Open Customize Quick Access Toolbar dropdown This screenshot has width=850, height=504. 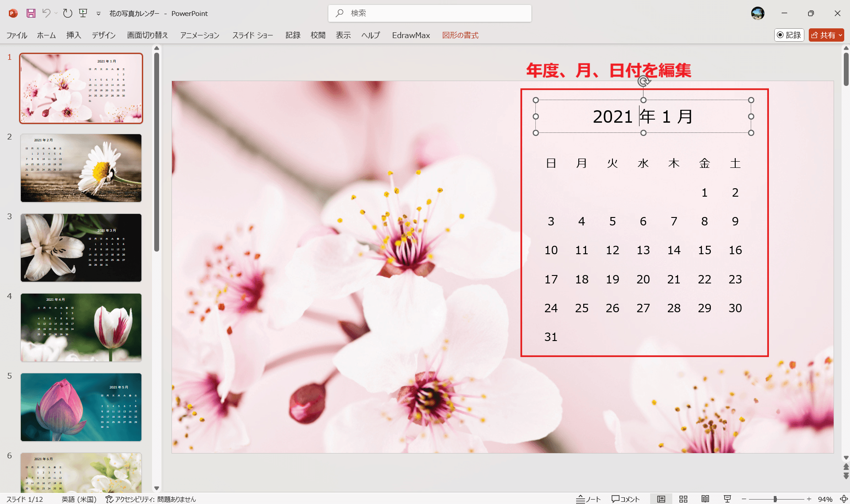tap(98, 14)
